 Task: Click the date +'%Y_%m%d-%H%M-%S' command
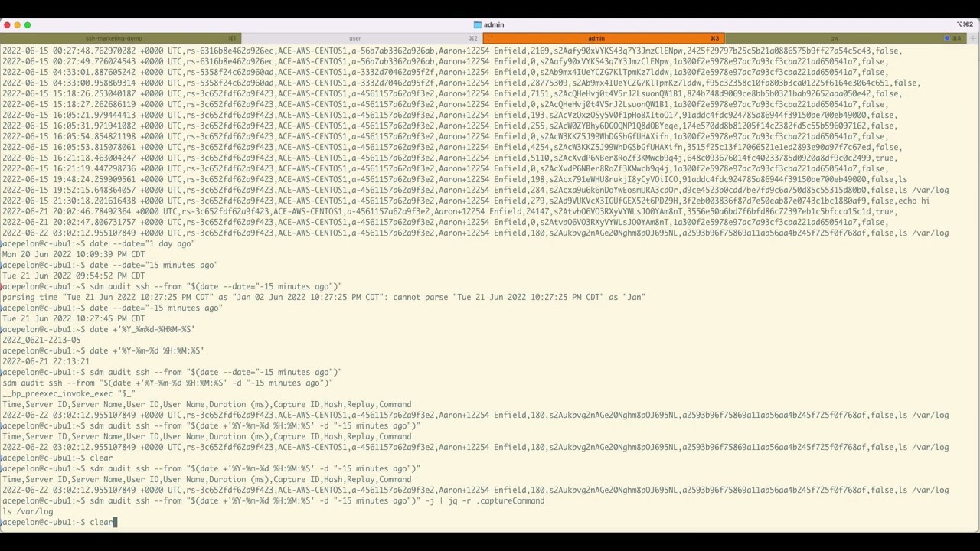(142, 329)
